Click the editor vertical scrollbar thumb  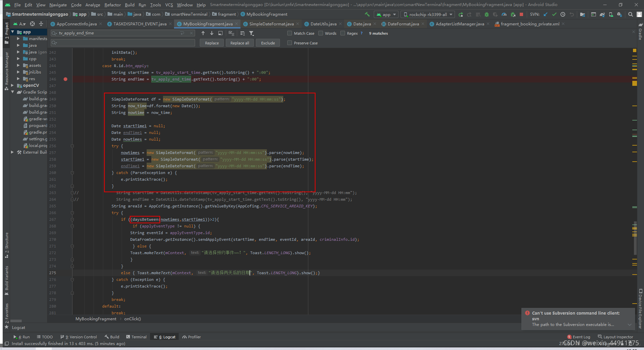point(635,237)
